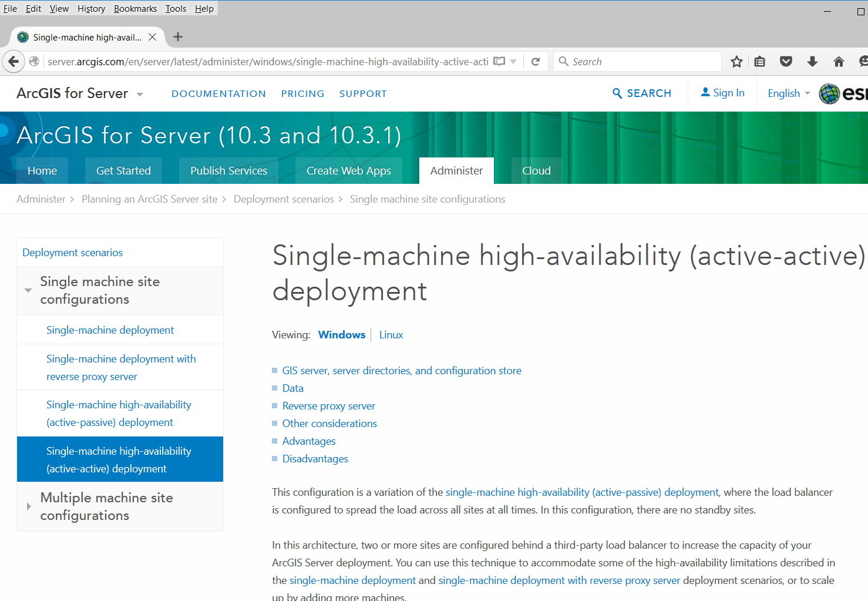The height and width of the screenshot is (601, 868).
Task: Focus the browser Search input field
Action: (x=637, y=62)
